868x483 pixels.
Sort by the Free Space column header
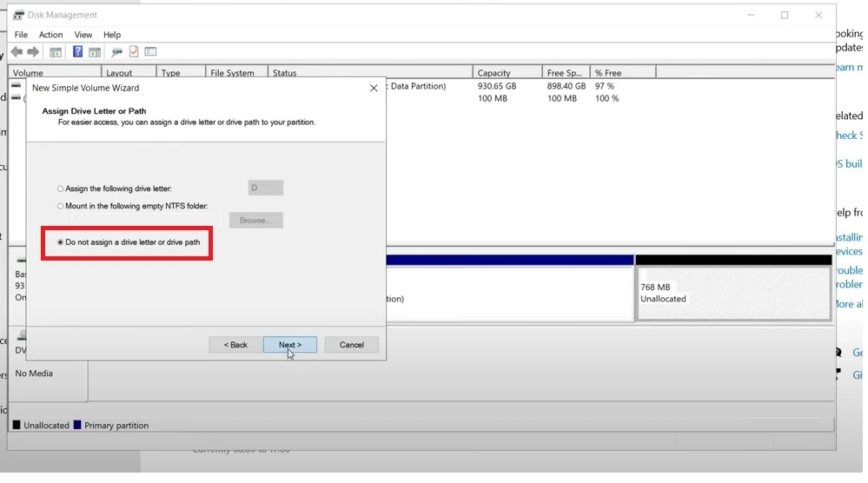click(x=566, y=72)
